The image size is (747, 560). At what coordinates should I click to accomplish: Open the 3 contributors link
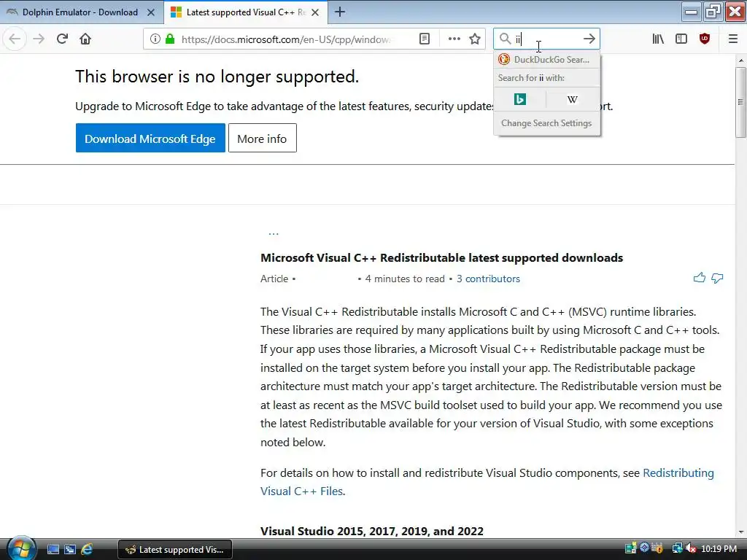coord(488,279)
